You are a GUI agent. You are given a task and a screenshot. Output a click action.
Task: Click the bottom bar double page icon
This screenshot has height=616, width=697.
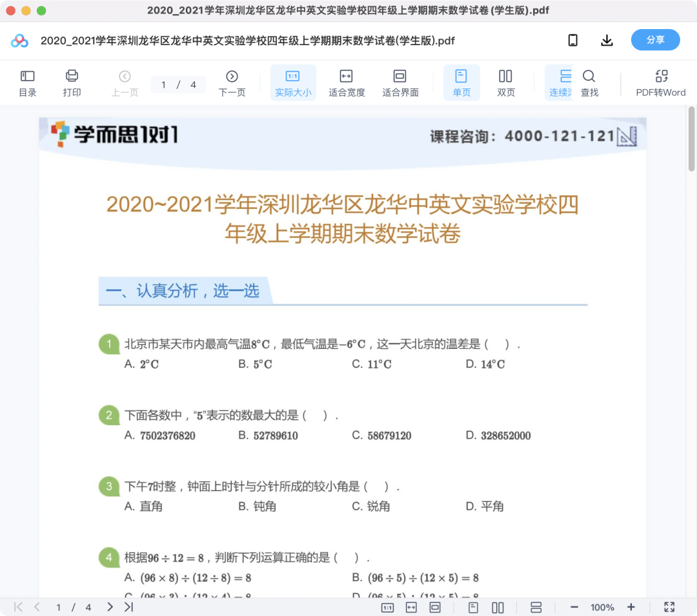click(x=498, y=608)
